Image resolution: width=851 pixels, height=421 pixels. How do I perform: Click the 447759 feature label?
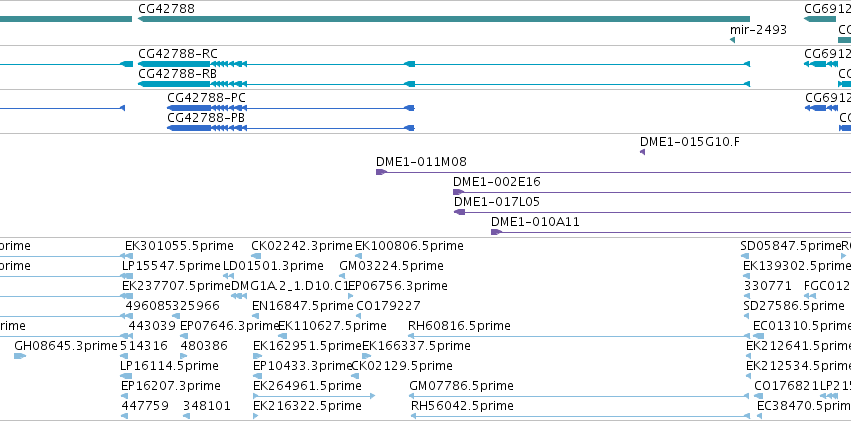tap(145, 406)
